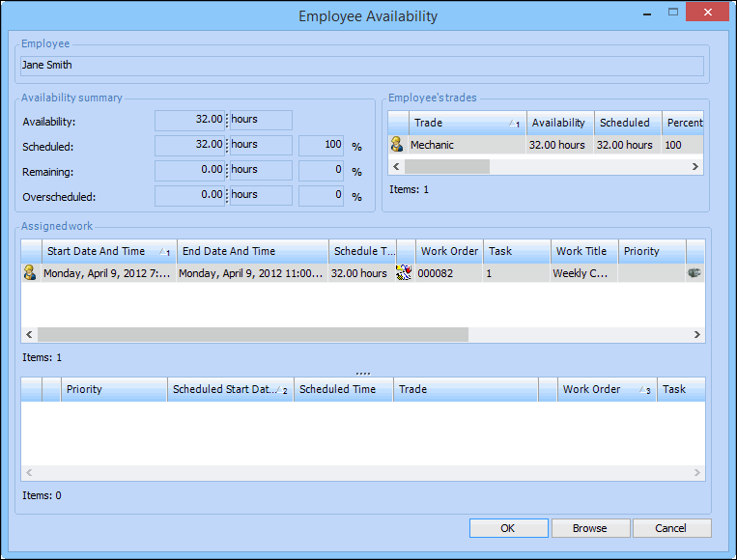Click right arrow of lower grid scrollbar
The width and height of the screenshot is (737, 560).
click(x=697, y=472)
